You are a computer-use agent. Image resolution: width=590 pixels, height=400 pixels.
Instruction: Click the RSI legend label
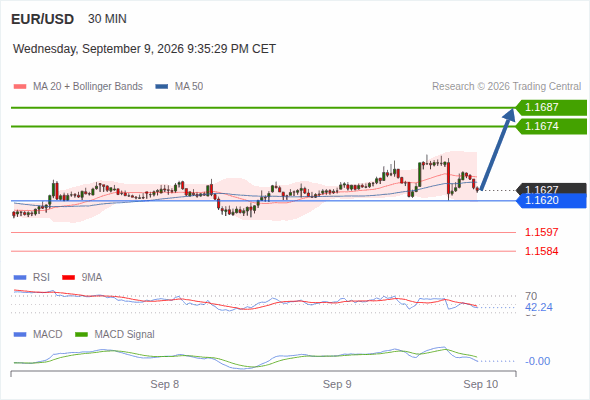[x=41, y=278]
